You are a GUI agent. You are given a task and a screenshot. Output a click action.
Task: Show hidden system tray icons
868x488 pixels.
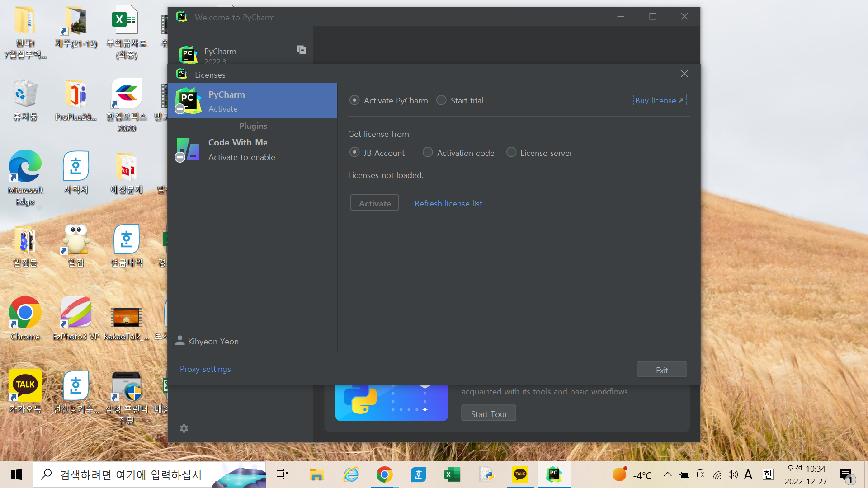[667, 474]
